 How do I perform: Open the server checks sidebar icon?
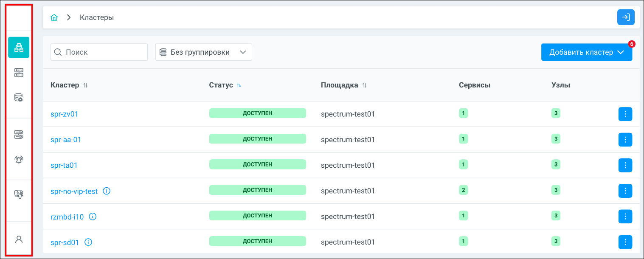point(19,135)
